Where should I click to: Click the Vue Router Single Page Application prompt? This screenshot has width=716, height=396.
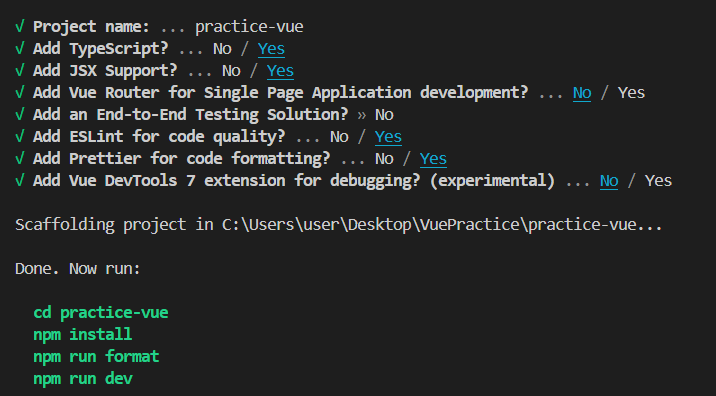(x=280, y=93)
